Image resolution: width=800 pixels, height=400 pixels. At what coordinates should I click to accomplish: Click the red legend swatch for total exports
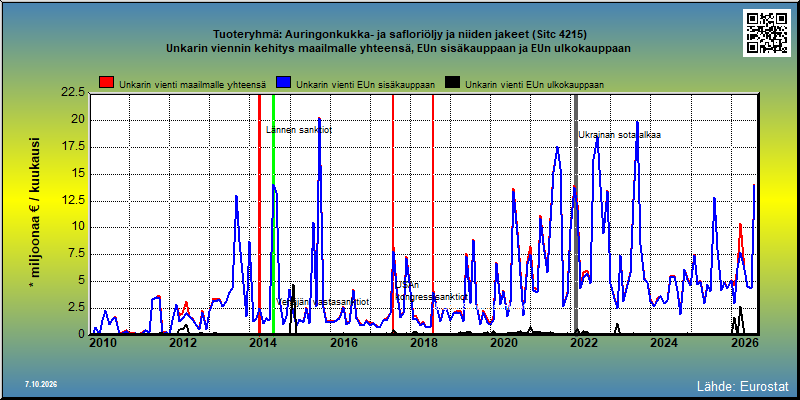pyautogui.click(x=107, y=82)
